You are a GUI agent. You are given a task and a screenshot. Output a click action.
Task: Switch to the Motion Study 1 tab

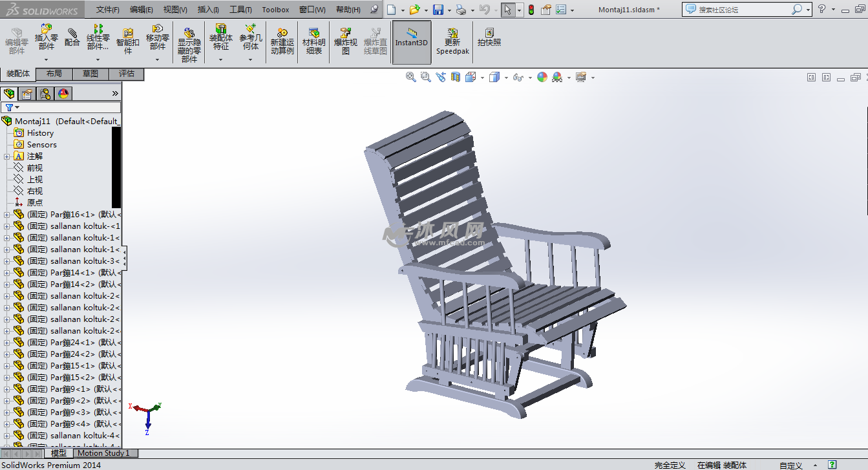tap(105, 453)
